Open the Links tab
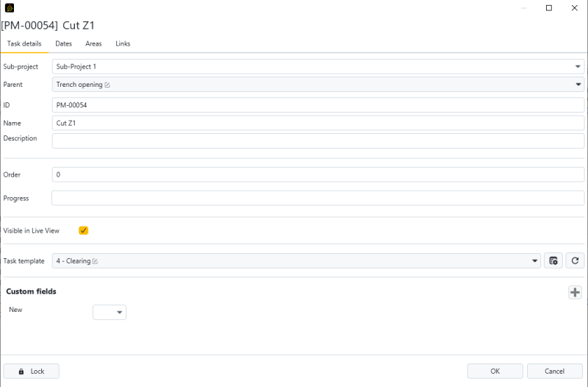The width and height of the screenshot is (588, 387). point(123,44)
